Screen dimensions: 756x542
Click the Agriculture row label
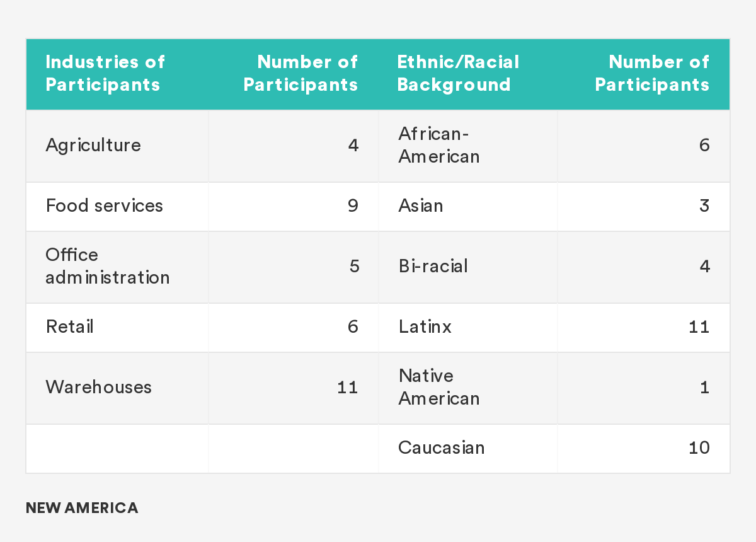click(93, 146)
